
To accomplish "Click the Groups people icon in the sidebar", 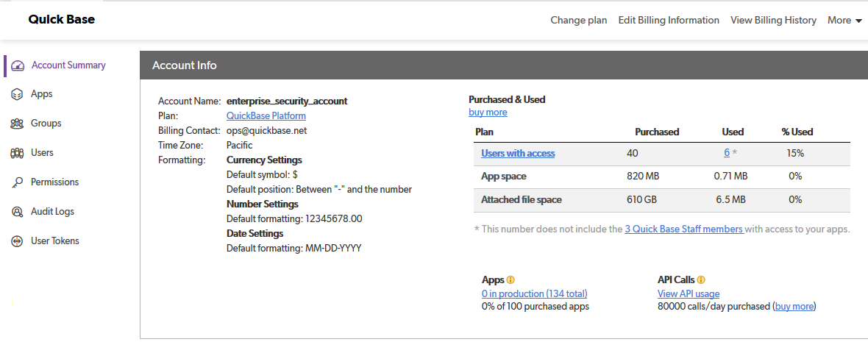I will 17,124.
